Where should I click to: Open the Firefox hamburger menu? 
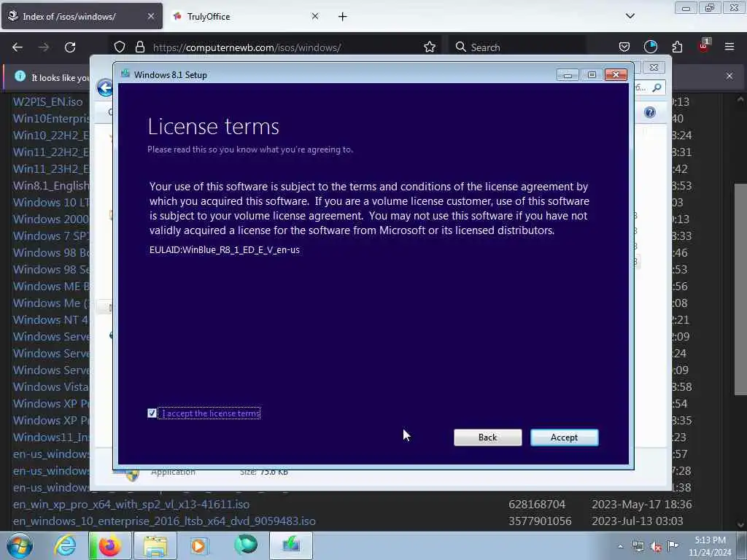(729, 47)
